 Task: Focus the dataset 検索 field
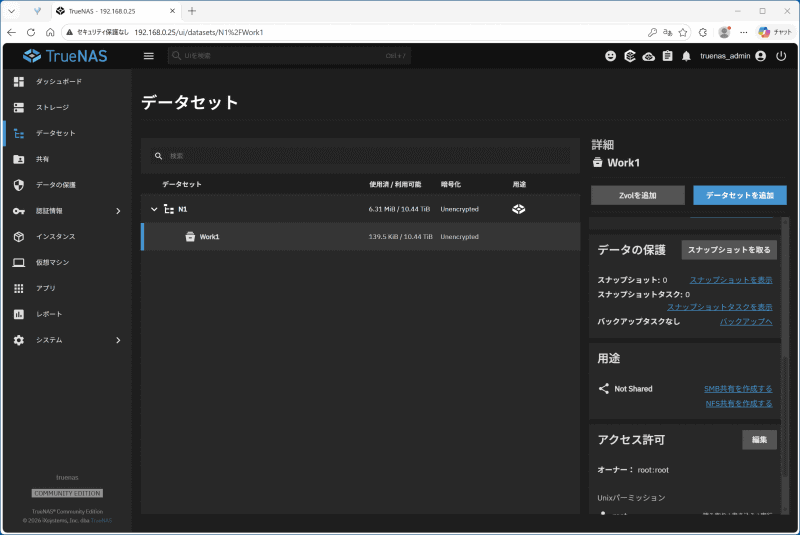pyautogui.click(x=361, y=156)
